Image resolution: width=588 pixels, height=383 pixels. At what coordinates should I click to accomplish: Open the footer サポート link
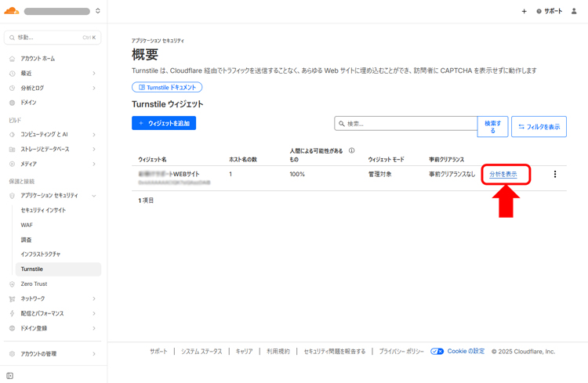coord(158,351)
